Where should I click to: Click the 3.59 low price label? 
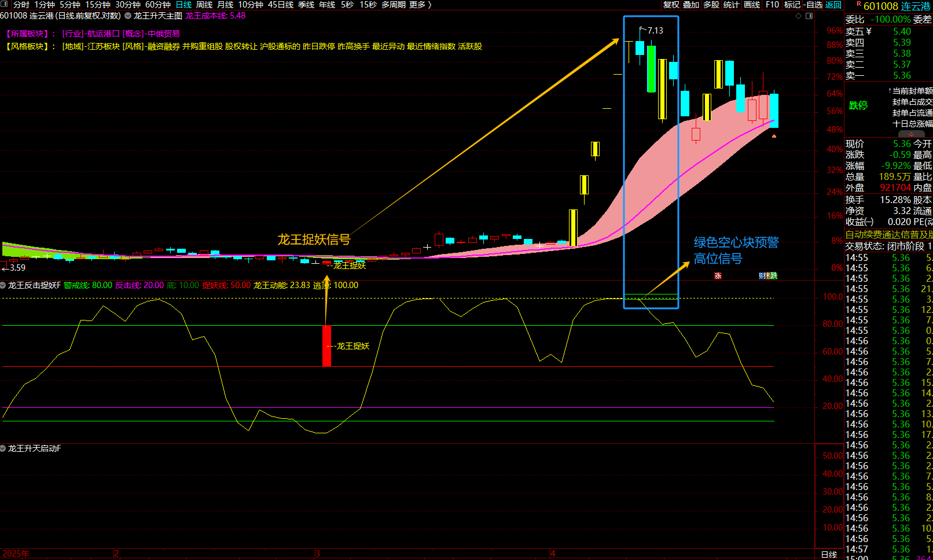click(17, 268)
